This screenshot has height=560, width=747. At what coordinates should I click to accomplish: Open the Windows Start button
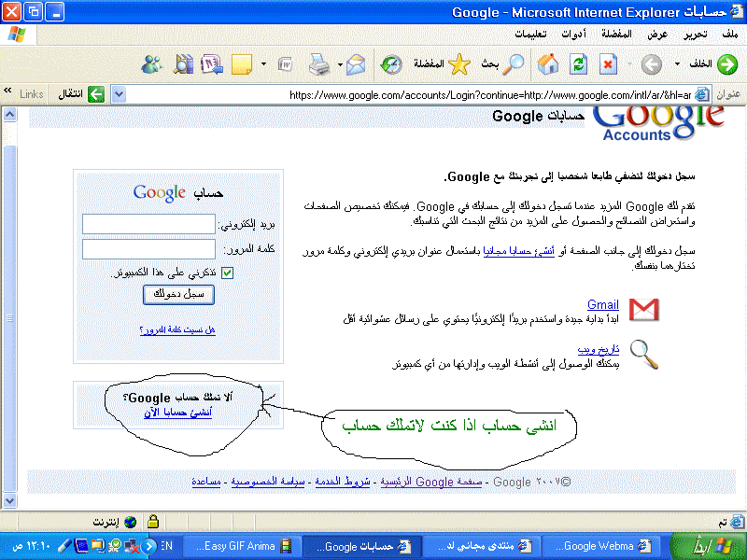coord(708,546)
